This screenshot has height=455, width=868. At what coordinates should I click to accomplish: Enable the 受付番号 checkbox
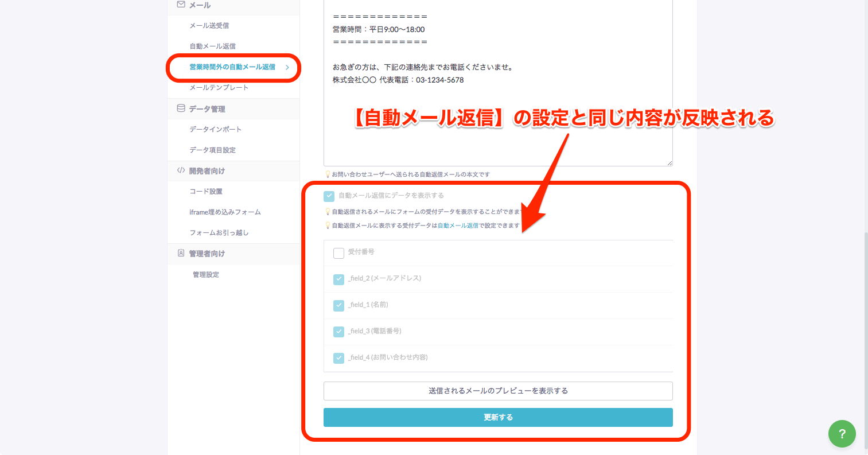coord(338,252)
